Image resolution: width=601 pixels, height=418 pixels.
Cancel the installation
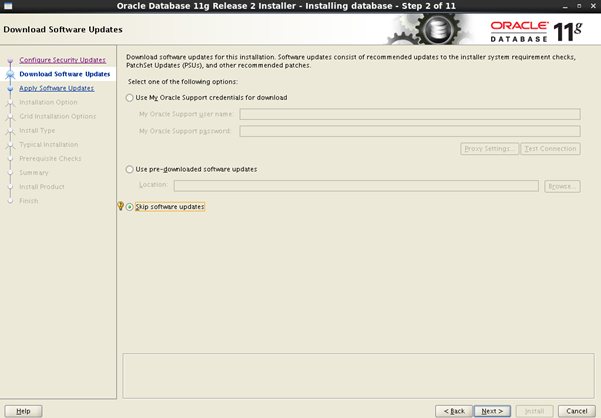(x=576, y=411)
